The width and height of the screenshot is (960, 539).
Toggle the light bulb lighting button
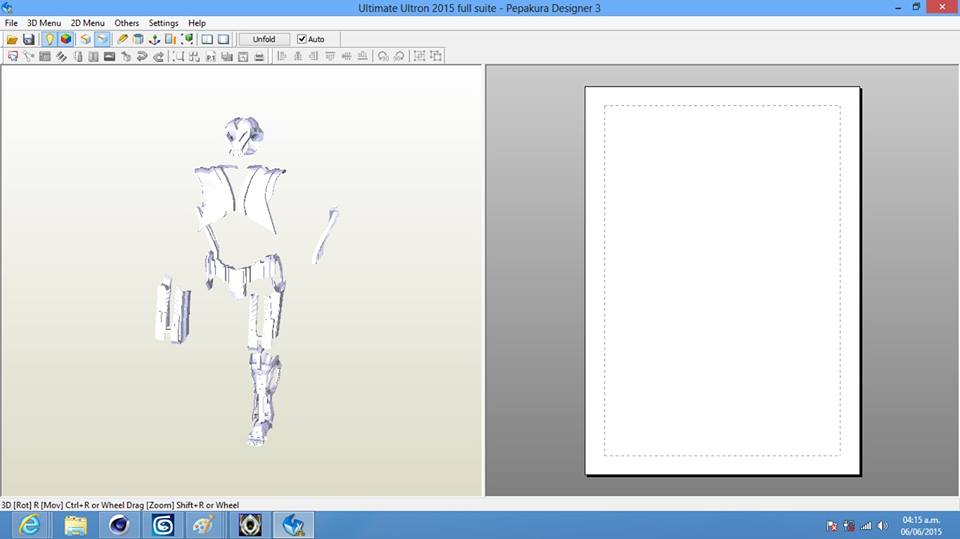coord(49,39)
